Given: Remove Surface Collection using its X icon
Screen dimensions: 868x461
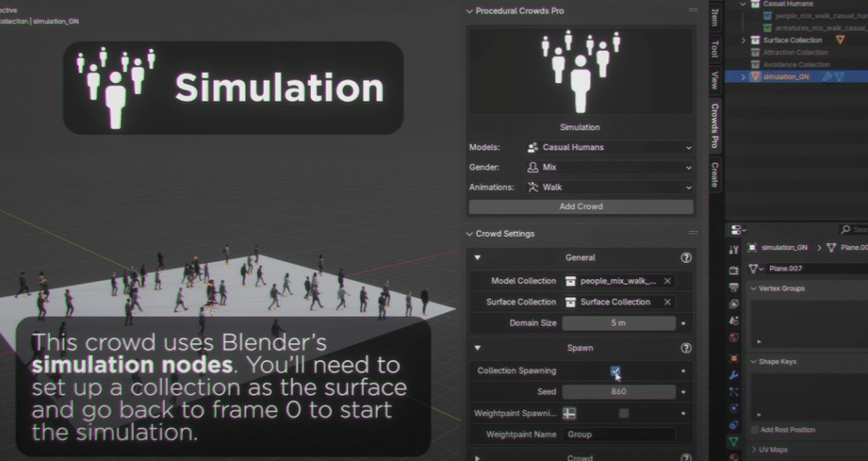Looking at the screenshot, I should coord(667,302).
